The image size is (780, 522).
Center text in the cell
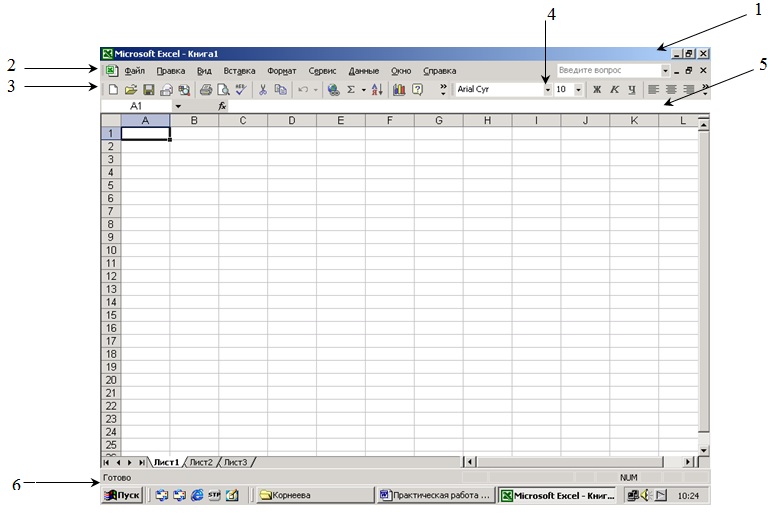671,90
